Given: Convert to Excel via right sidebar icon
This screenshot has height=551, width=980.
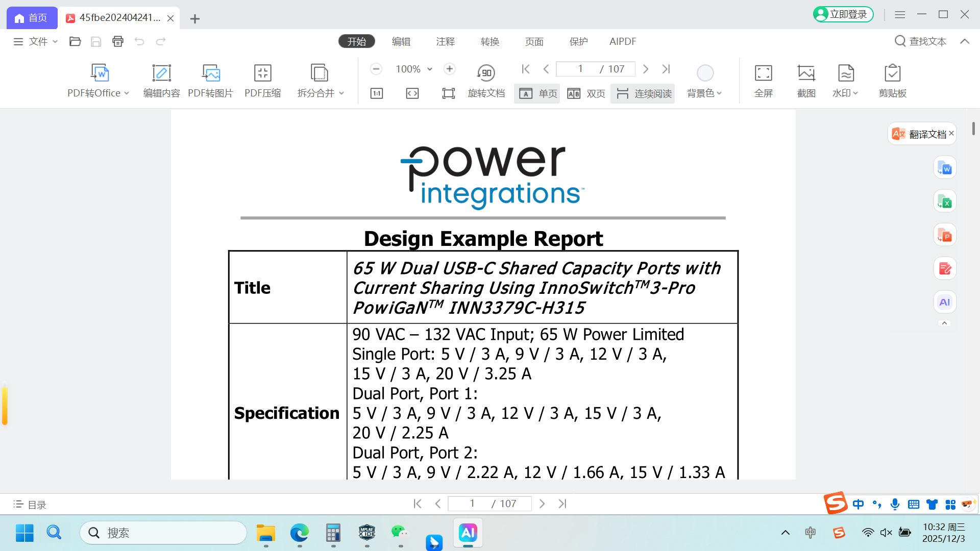Looking at the screenshot, I should pos(945,202).
